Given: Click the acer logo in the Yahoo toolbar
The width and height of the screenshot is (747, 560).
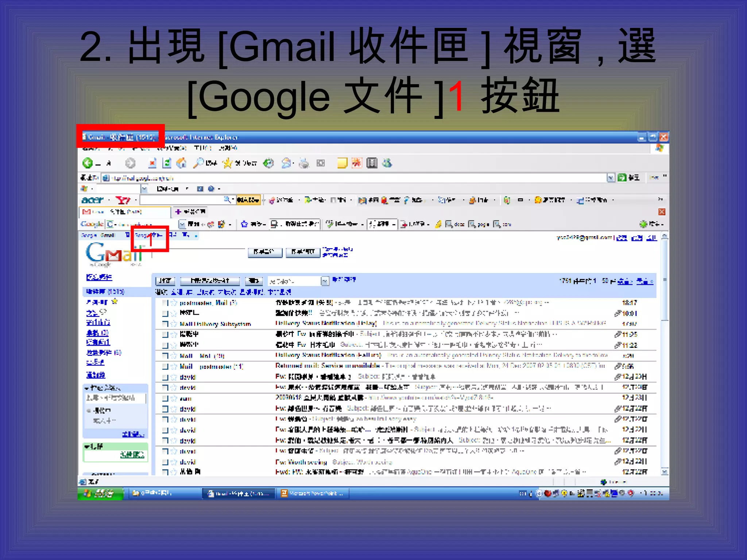Looking at the screenshot, I should pos(92,200).
